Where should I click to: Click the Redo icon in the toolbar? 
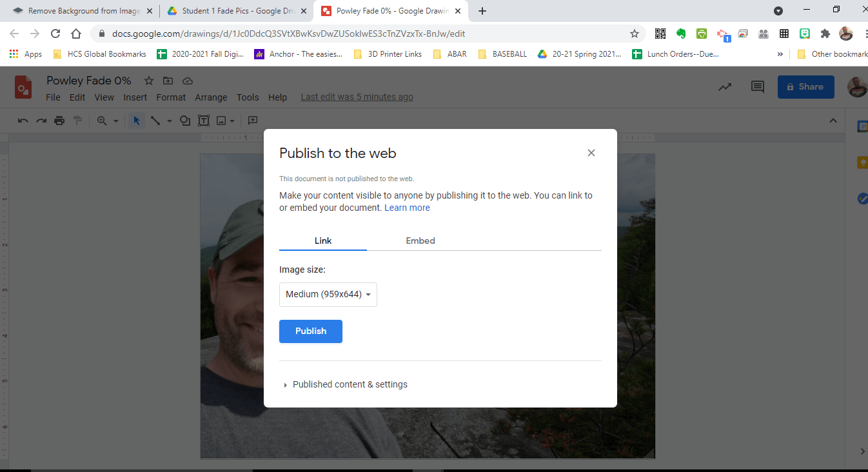41,120
